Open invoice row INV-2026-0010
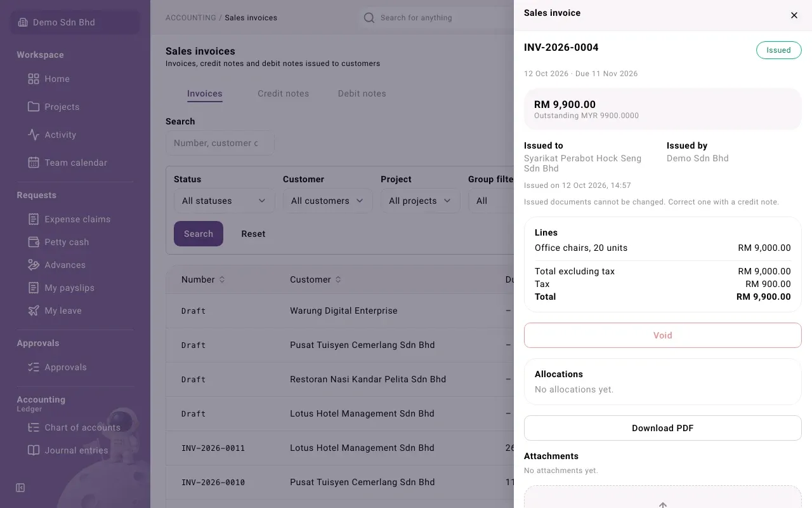812x508 pixels. click(340, 482)
